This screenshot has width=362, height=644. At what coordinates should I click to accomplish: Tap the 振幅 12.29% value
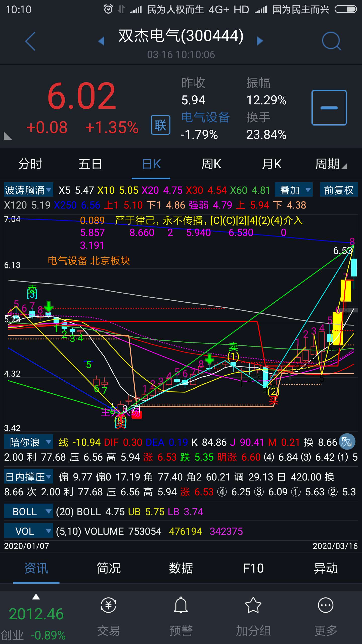pos(266,100)
